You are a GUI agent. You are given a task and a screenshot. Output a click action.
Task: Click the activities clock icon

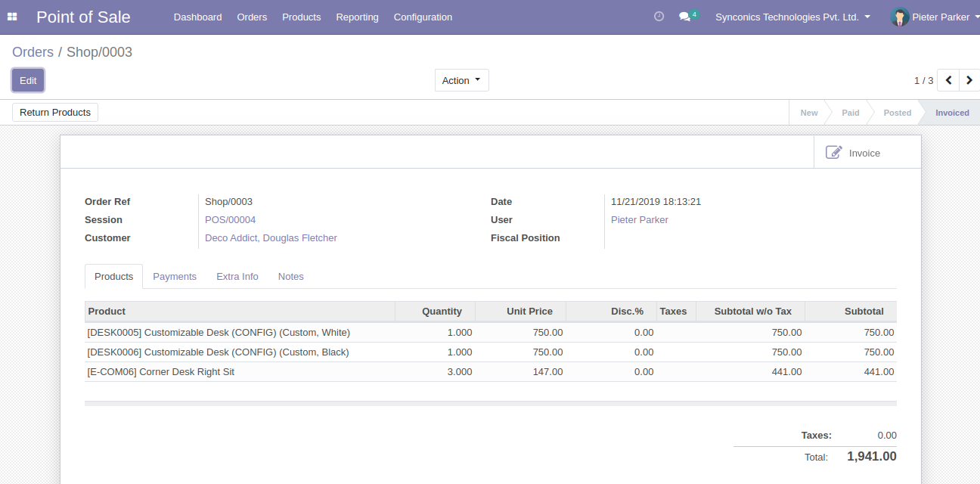tap(659, 17)
